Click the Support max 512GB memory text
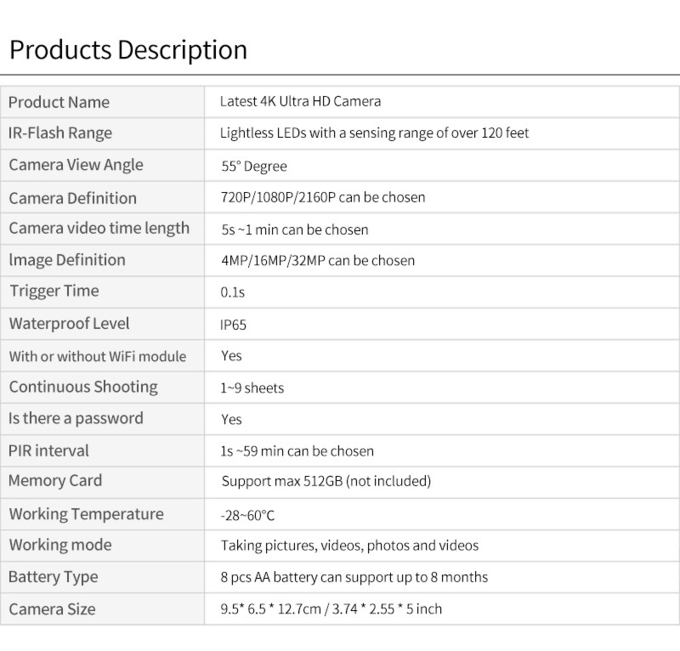 point(326,481)
